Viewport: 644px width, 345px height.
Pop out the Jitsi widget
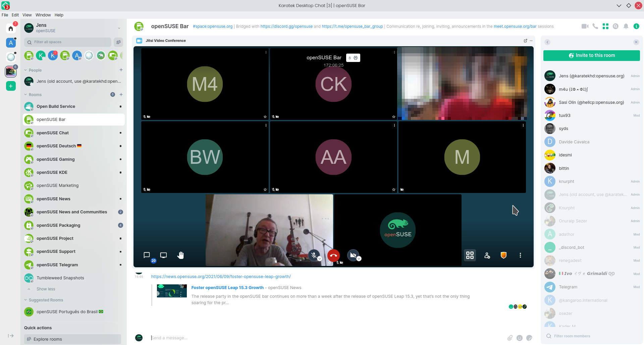tap(526, 41)
